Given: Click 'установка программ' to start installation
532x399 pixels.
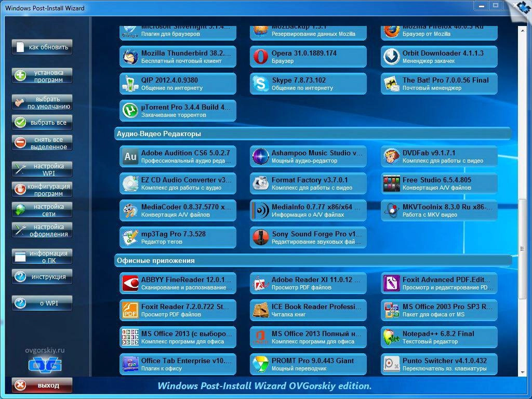Looking at the screenshot, I should coord(42,76).
